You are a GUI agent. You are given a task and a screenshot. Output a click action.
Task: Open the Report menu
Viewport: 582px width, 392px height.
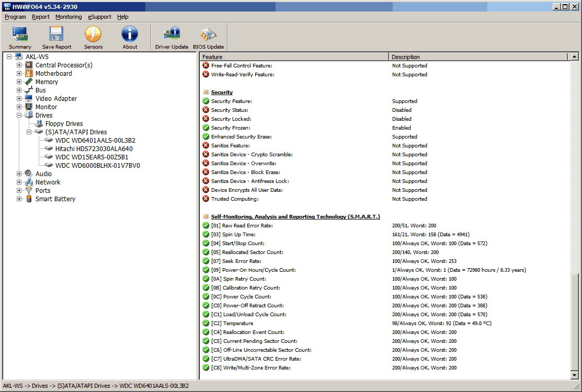40,17
